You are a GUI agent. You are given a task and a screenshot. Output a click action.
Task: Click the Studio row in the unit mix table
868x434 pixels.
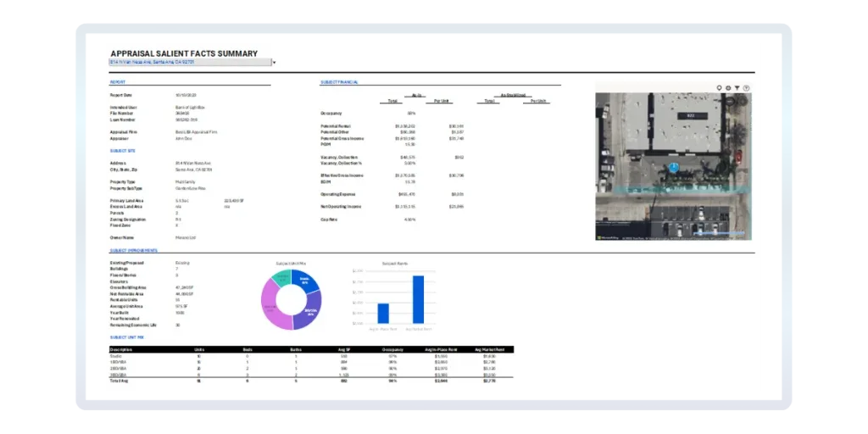tap(311, 356)
